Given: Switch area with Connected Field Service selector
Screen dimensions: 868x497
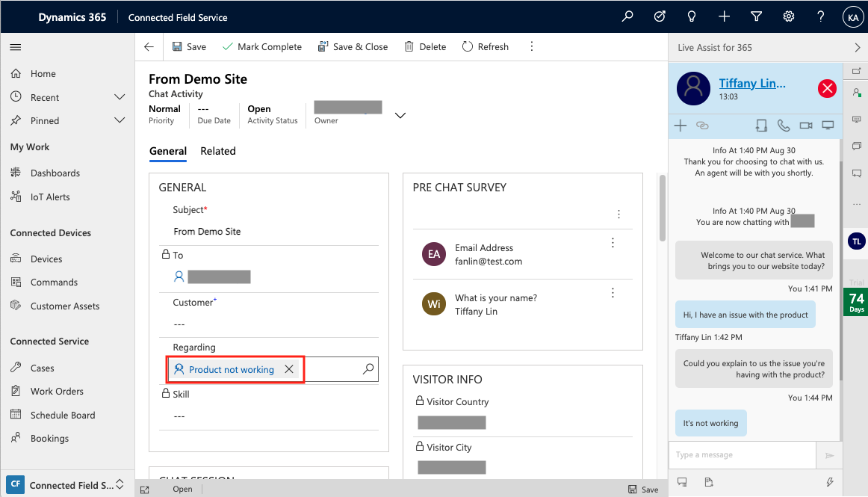Looking at the screenshot, I should [67, 485].
